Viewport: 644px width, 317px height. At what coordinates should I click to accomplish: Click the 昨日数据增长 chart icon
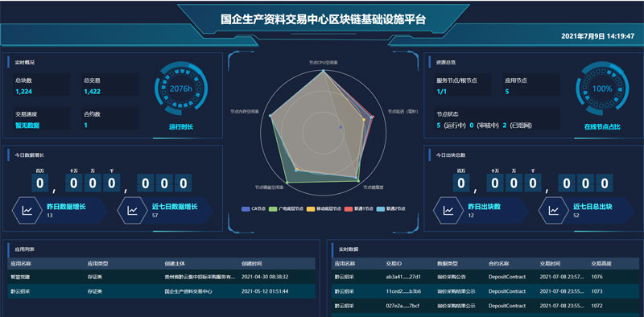point(27,211)
